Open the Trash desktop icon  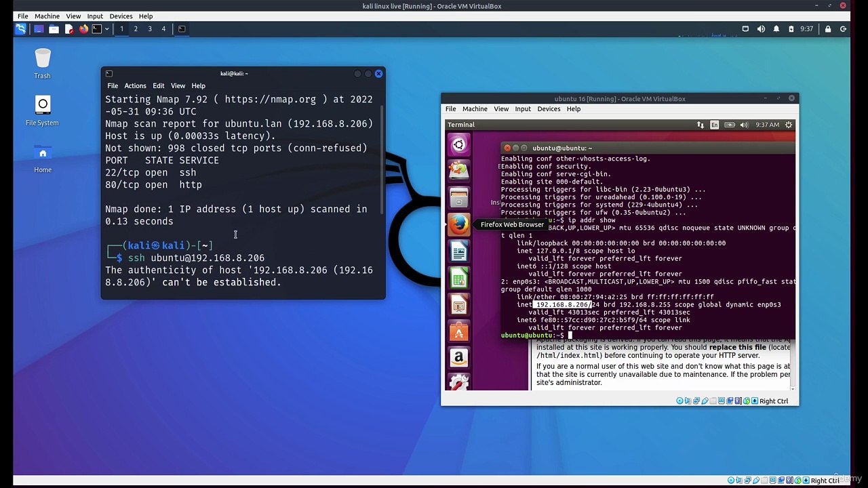[x=43, y=64]
